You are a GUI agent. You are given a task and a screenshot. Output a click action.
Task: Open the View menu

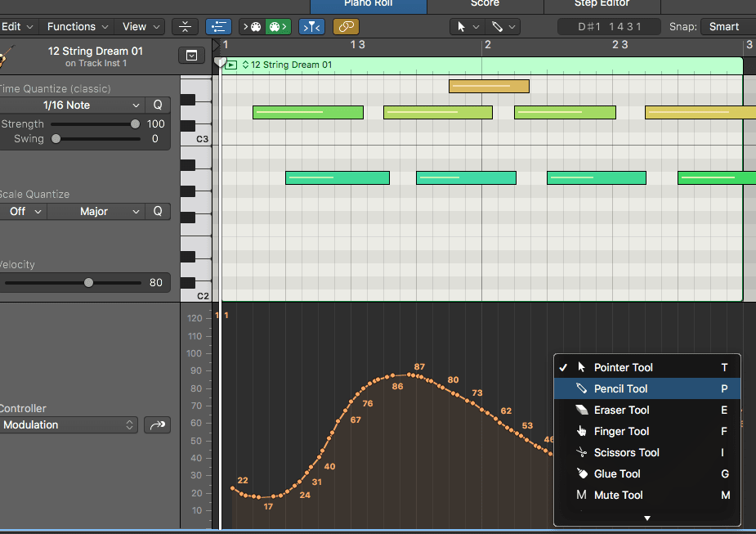[141, 26]
